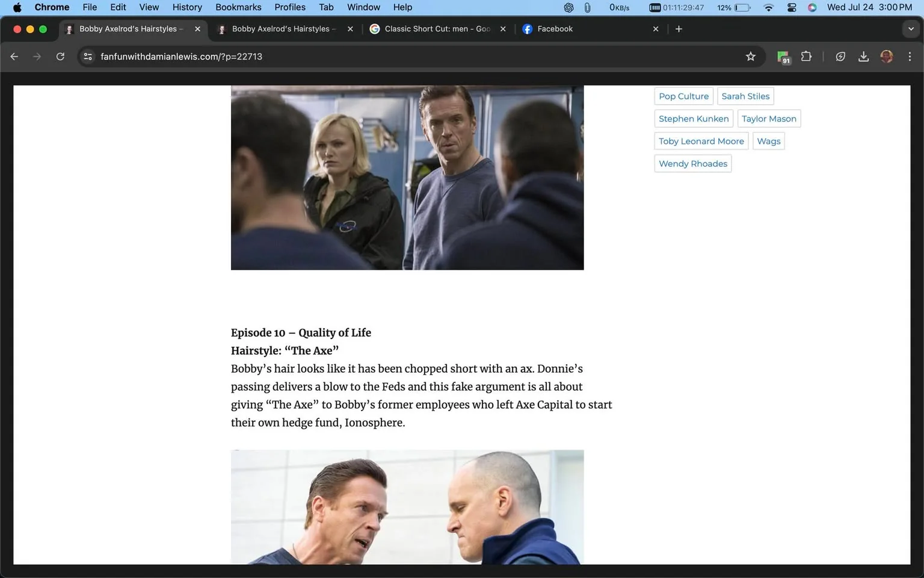Click the image of two men arguing
Image resolution: width=924 pixels, height=578 pixels.
point(407,507)
